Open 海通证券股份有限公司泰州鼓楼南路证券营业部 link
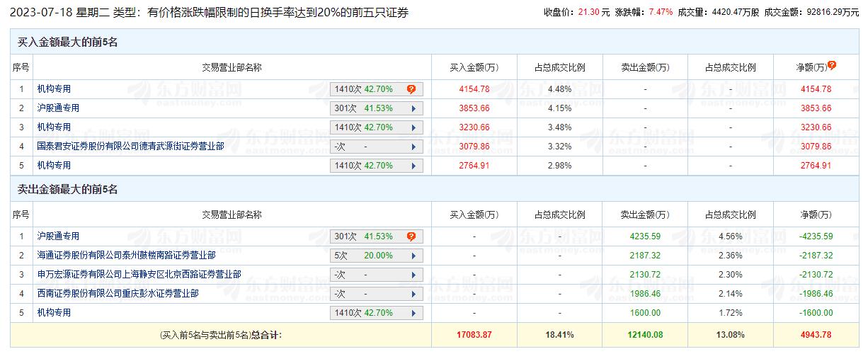Viewport: 868px width, 354px height. tap(126, 255)
